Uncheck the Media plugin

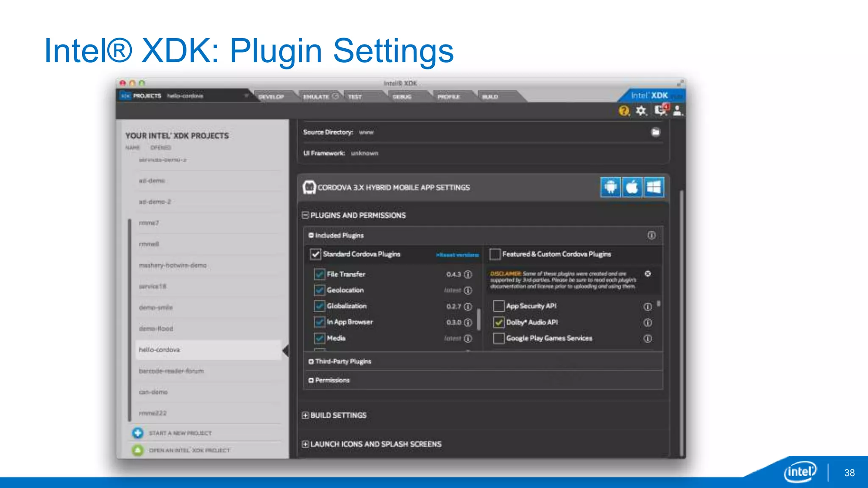click(319, 338)
